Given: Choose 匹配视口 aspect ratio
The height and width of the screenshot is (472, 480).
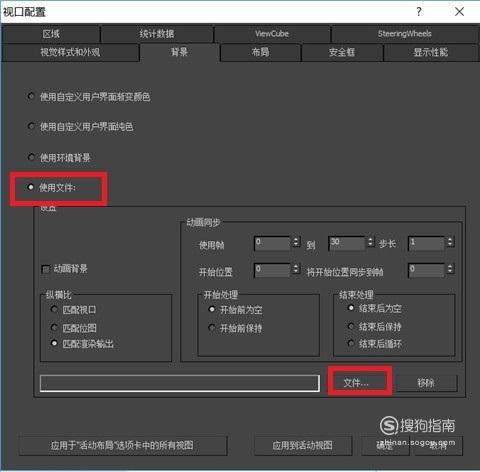Looking at the screenshot, I should (54, 309).
